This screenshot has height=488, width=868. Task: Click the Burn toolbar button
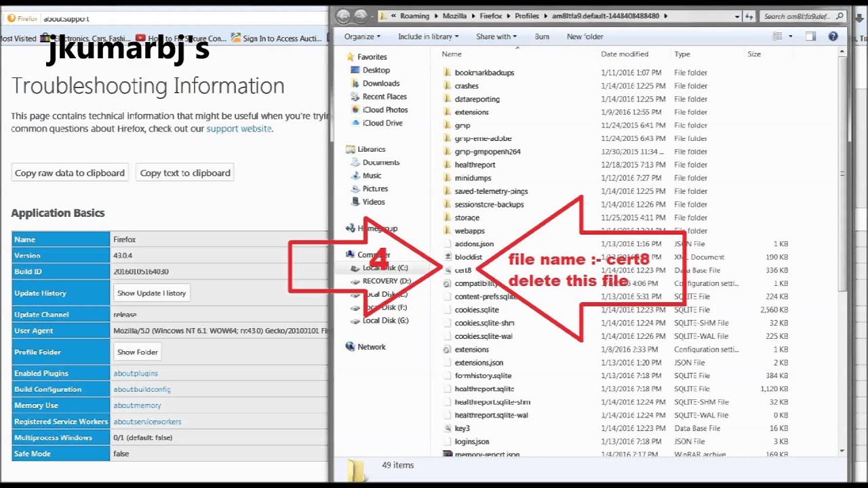coord(542,37)
